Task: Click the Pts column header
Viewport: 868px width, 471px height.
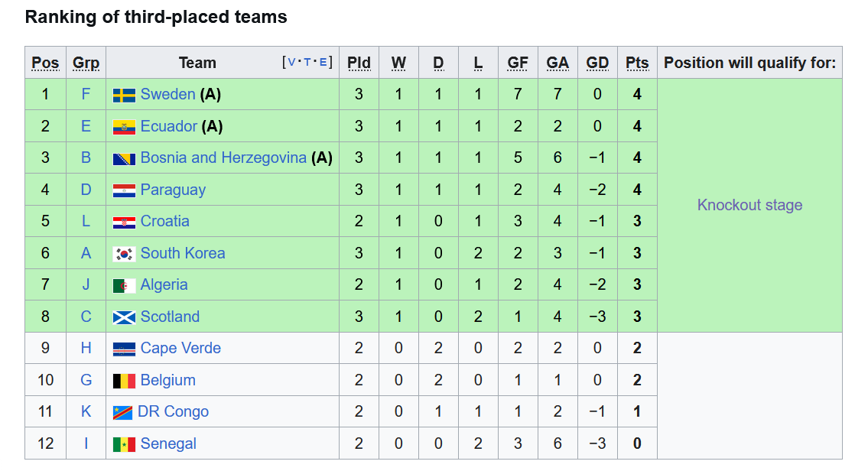Action: tap(637, 63)
